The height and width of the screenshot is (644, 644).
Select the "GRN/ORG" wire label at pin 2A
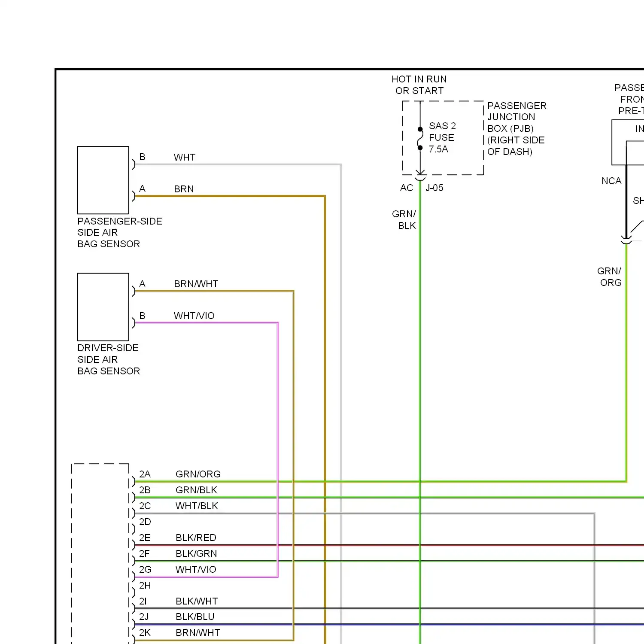pos(198,474)
